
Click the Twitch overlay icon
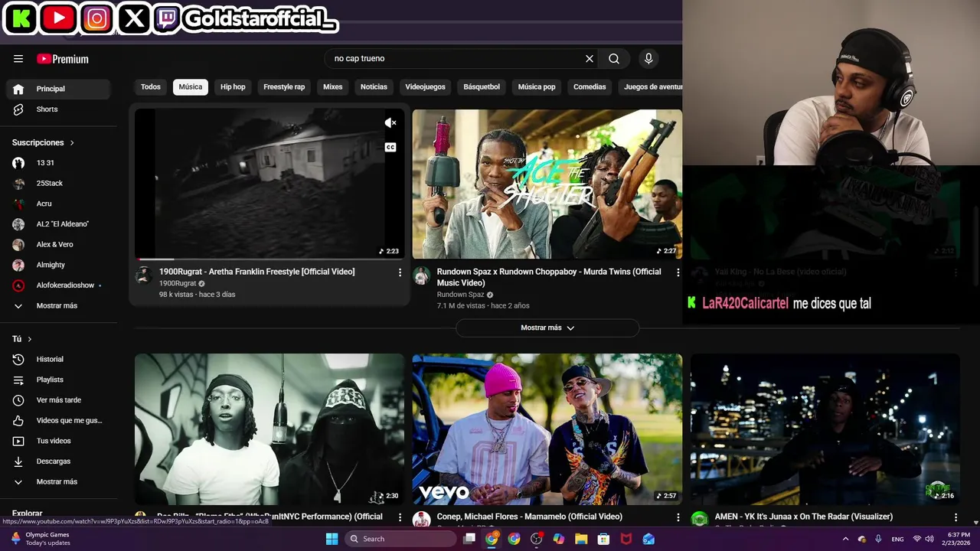(167, 18)
